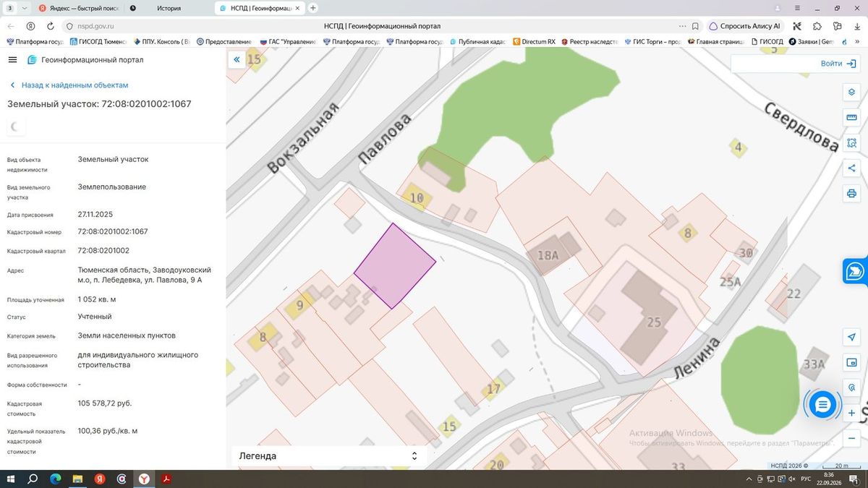Select cadastral cost 105 578,72 руб.
This screenshot has height=488, width=868.
click(x=105, y=403)
